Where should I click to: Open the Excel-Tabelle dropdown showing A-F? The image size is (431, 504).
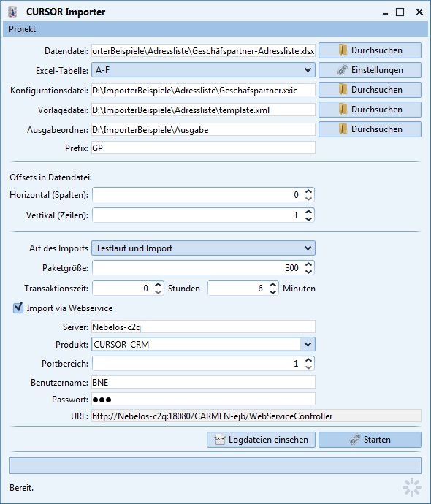pyautogui.click(x=203, y=69)
